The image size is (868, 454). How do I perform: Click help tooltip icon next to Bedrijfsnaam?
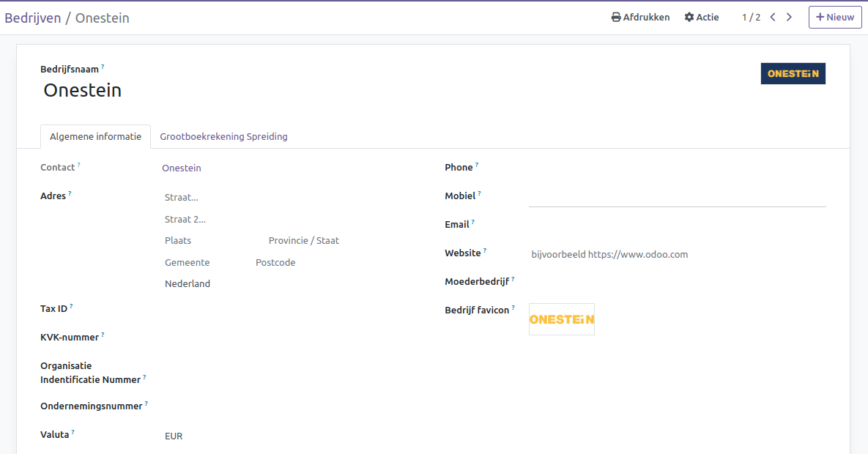(x=103, y=67)
